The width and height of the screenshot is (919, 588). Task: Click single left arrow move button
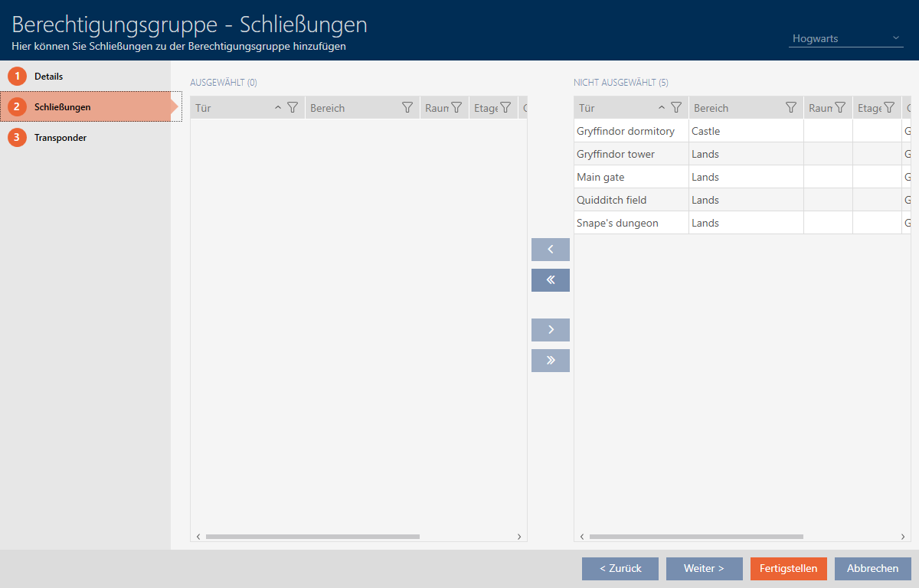(550, 250)
